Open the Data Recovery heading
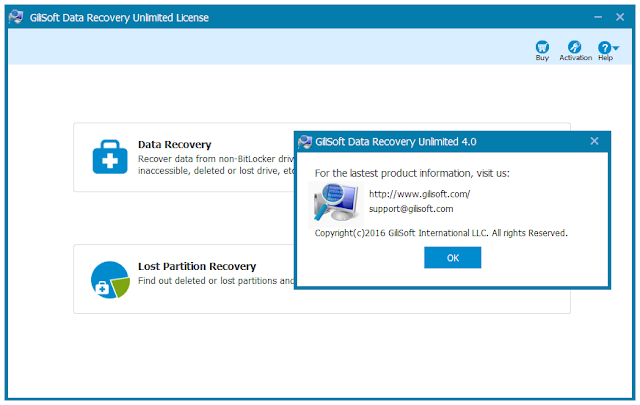This screenshot has height=405, width=640. (174, 145)
